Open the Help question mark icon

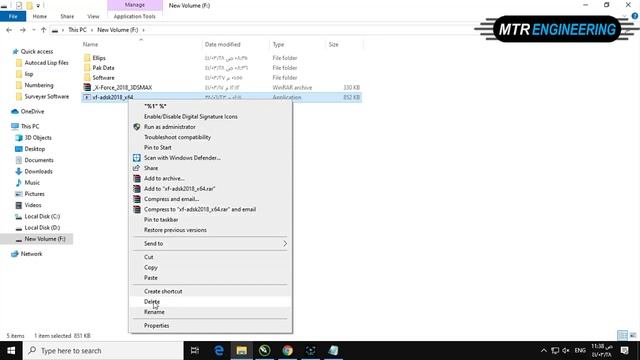(x=635, y=16)
